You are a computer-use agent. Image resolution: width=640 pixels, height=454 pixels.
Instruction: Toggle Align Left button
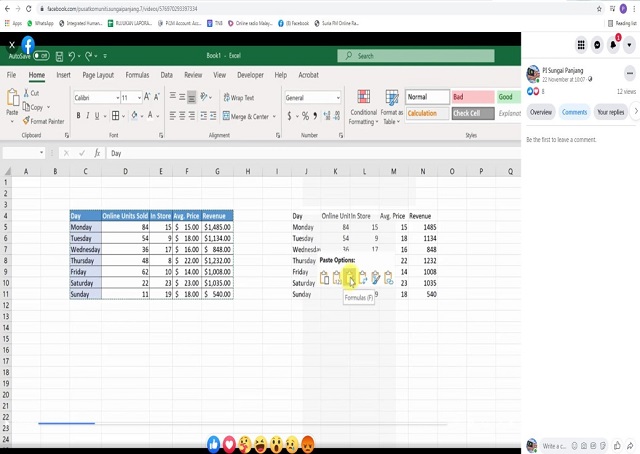tap(173, 116)
